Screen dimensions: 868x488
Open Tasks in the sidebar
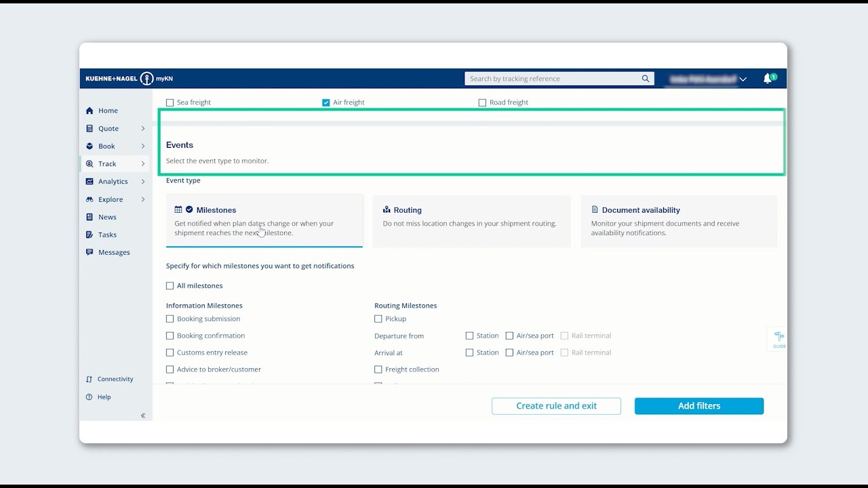click(x=107, y=235)
